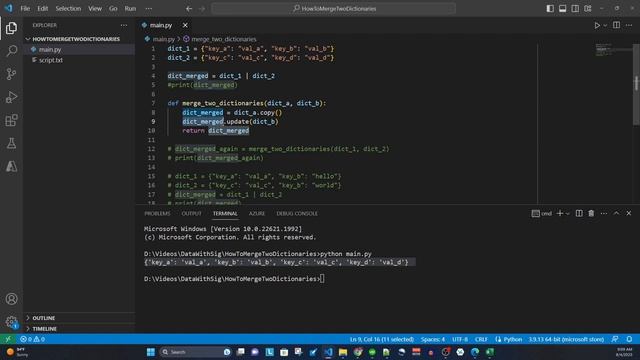Open the launch profile dropdown next to plus
The width and height of the screenshot is (640, 360).
click(567, 213)
